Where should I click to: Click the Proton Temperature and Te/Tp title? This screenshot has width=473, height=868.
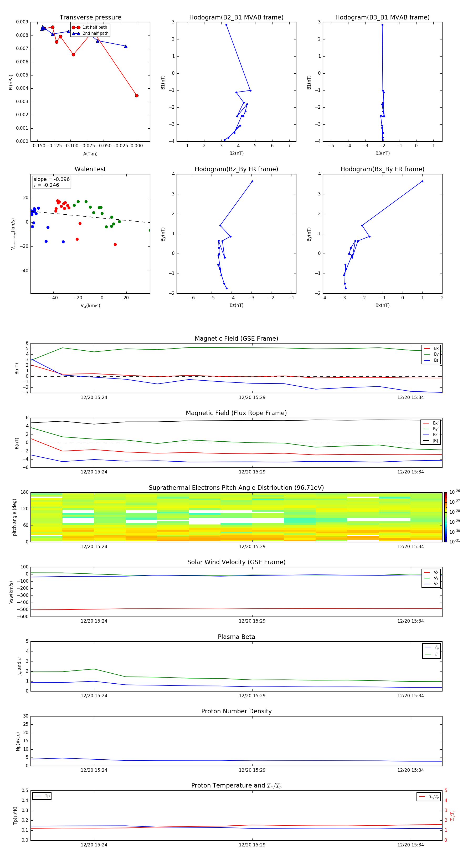pyautogui.click(x=236, y=786)
